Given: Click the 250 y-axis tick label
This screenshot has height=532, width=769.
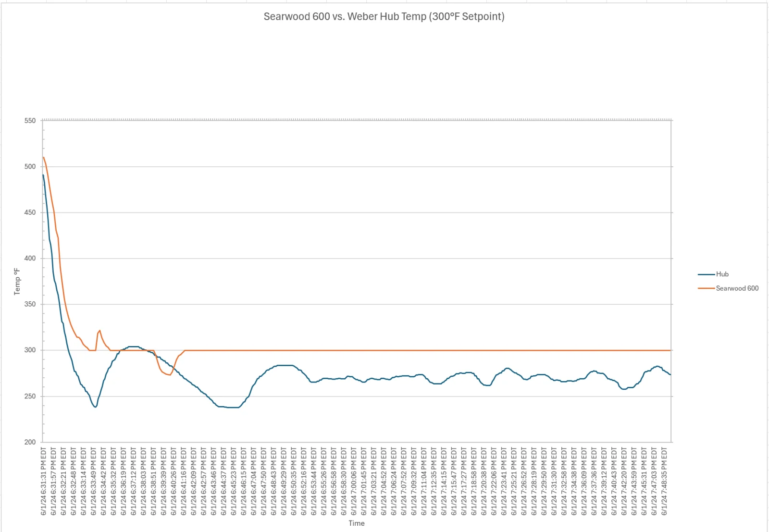Looking at the screenshot, I should (30, 396).
